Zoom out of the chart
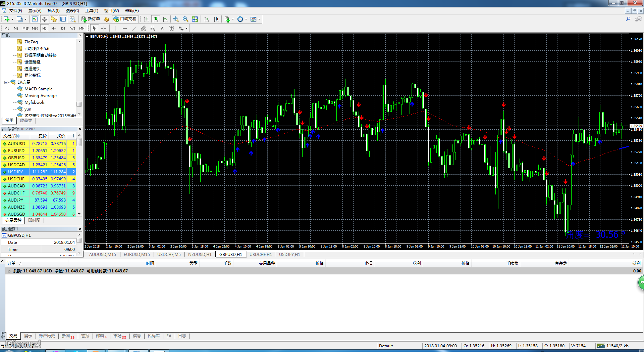 point(185,19)
